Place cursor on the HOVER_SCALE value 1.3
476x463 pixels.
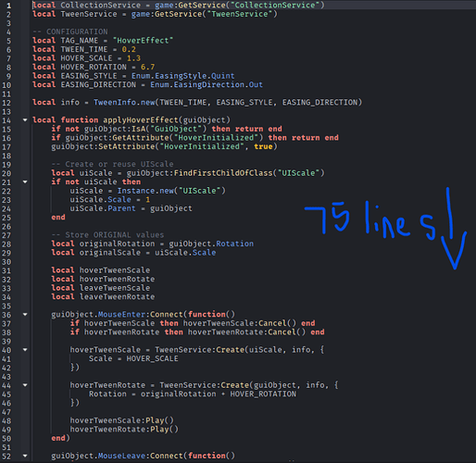(x=133, y=58)
